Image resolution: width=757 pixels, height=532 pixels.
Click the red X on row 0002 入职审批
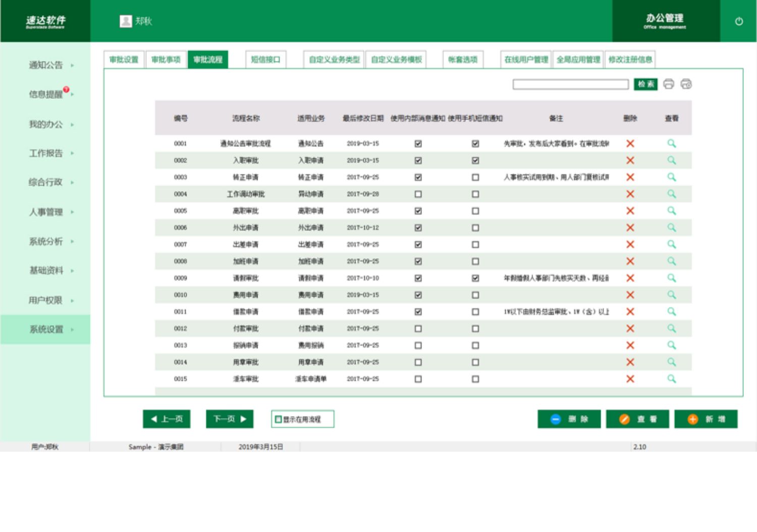630,161
